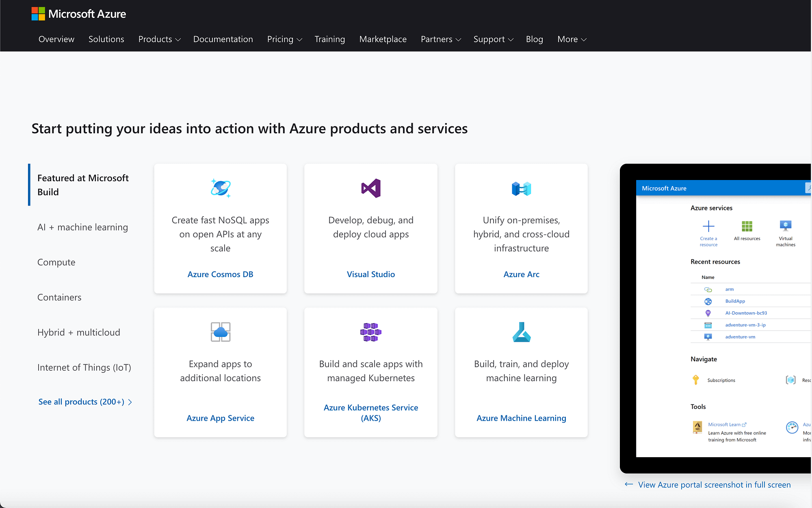
Task: Click the Azure Arc icon
Action: pos(522,189)
